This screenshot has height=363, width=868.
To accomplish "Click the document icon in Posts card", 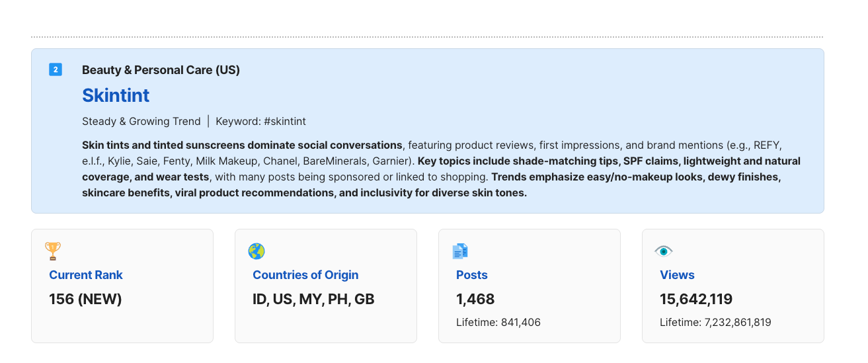I will point(460,251).
